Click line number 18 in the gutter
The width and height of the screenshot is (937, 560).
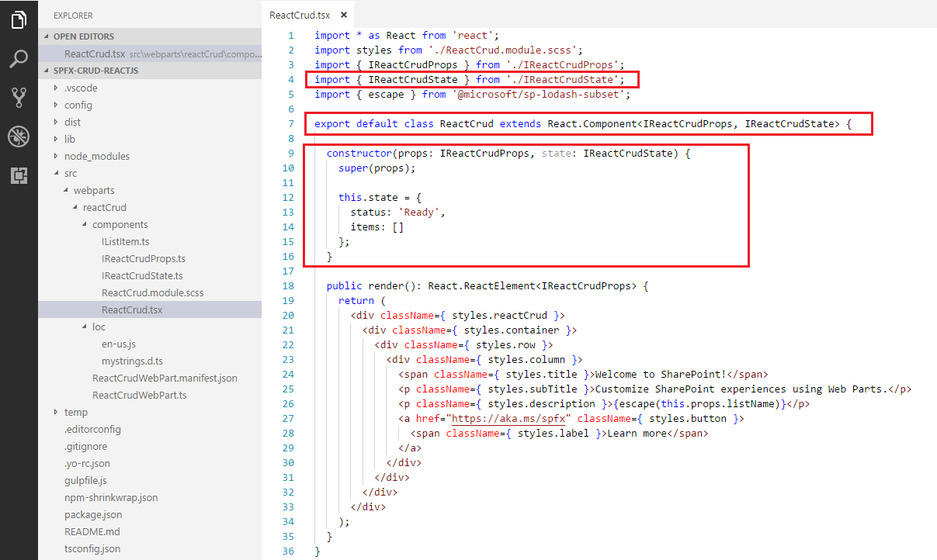[288, 285]
